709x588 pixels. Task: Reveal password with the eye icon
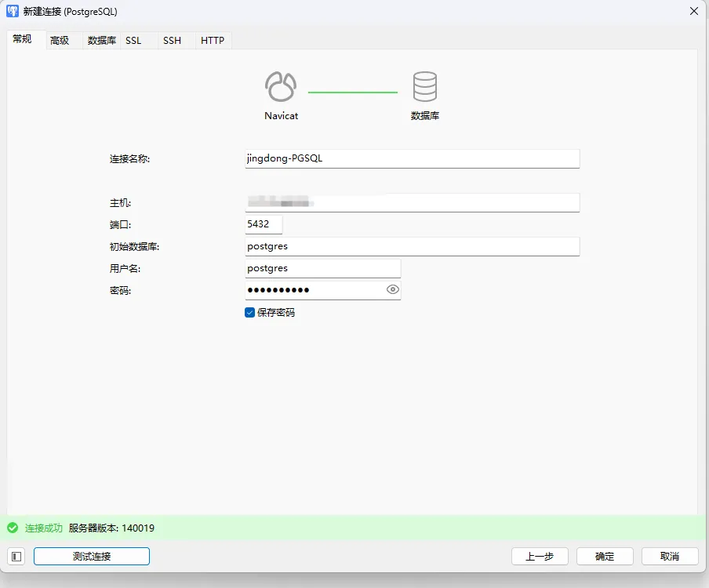click(392, 290)
